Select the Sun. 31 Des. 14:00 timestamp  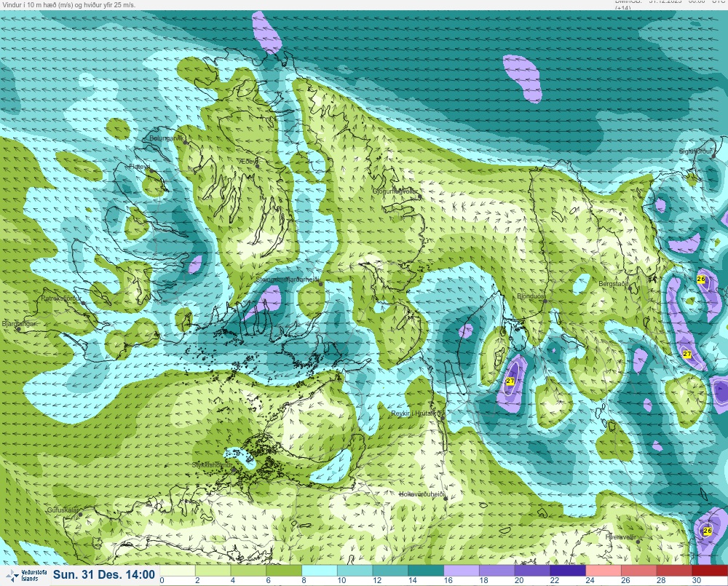pyautogui.click(x=104, y=575)
